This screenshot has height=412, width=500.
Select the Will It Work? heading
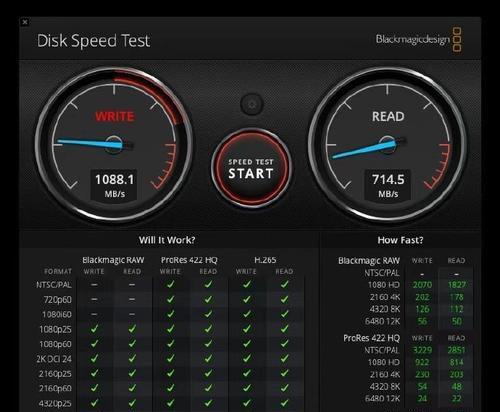point(167,240)
